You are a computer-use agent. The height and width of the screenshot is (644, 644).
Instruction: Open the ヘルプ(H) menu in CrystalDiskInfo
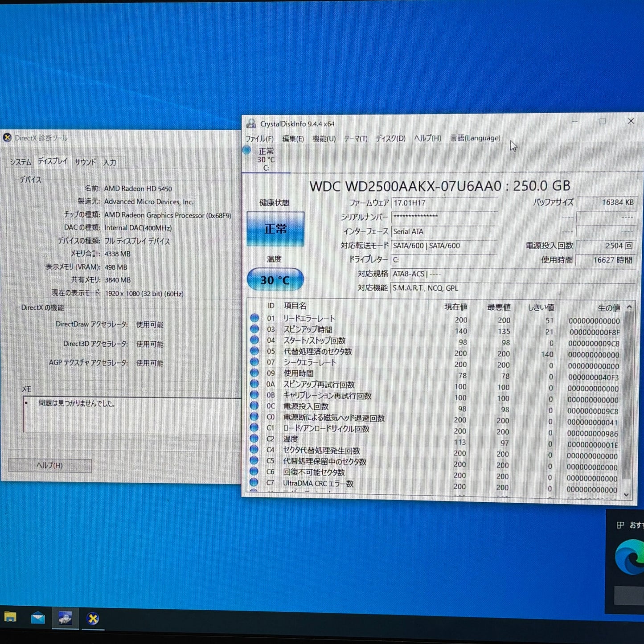pos(428,138)
